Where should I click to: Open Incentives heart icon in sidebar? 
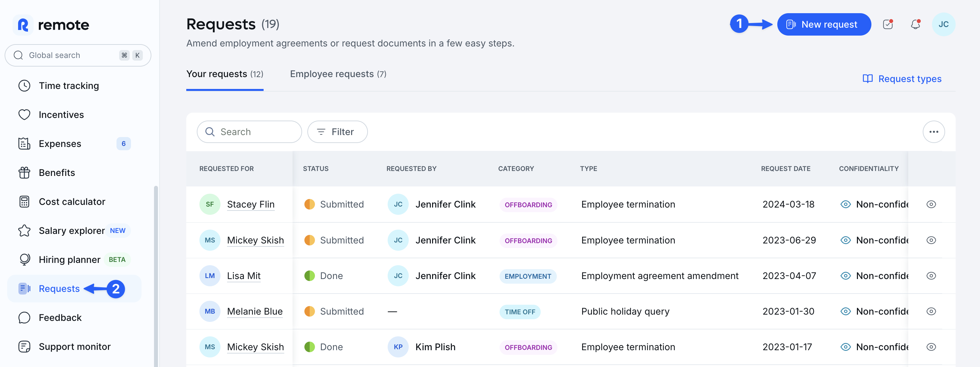[24, 115]
